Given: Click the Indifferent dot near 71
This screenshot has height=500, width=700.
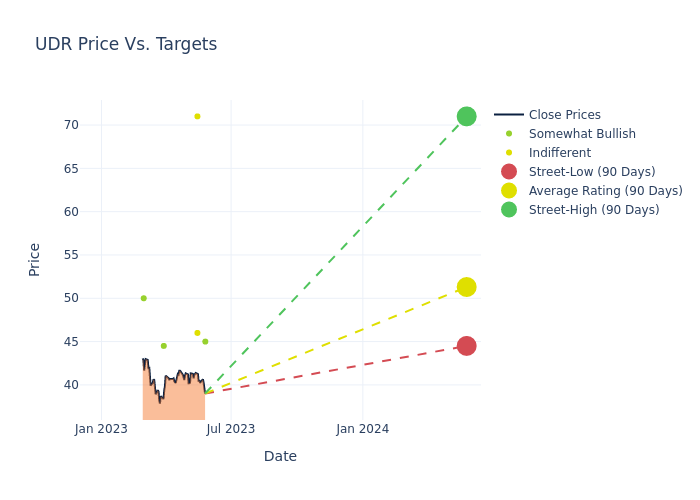Looking at the screenshot, I should point(197,116).
